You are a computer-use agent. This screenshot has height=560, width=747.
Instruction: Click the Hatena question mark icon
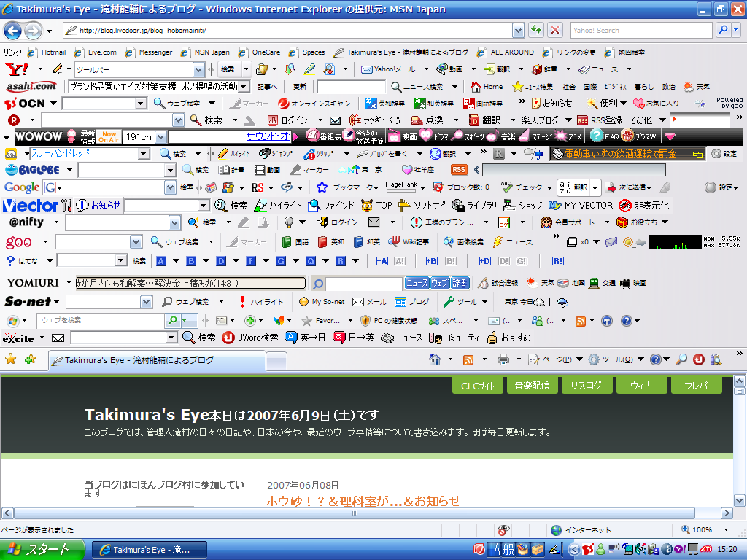(10, 261)
